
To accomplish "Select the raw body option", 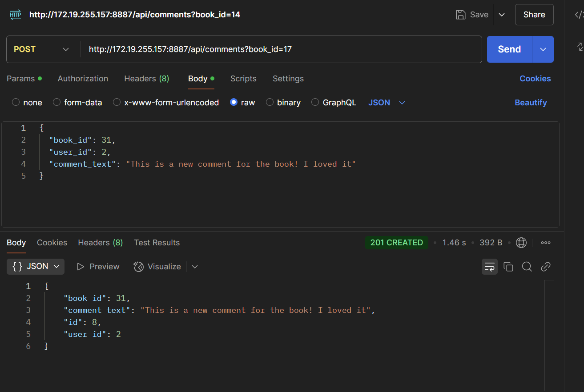I will (242, 103).
